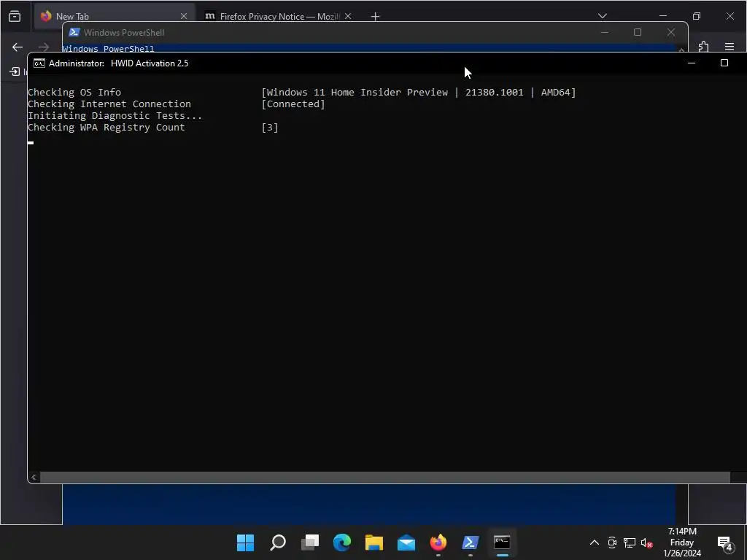Select the Command Prompt taskbar icon
Image resolution: width=747 pixels, height=560 pixels.
coord(502,542)
